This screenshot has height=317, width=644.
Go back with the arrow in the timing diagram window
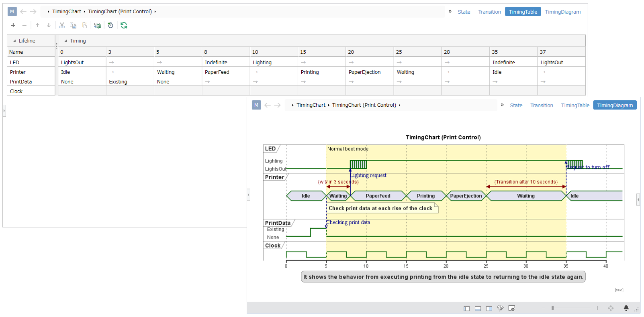click(x=268, y=105)
